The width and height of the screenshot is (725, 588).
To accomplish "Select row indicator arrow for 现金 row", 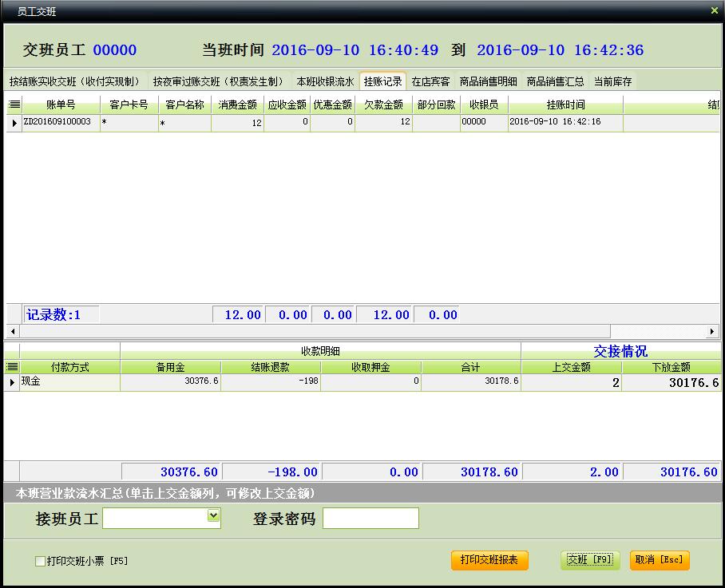I will (x=12, y=382).
